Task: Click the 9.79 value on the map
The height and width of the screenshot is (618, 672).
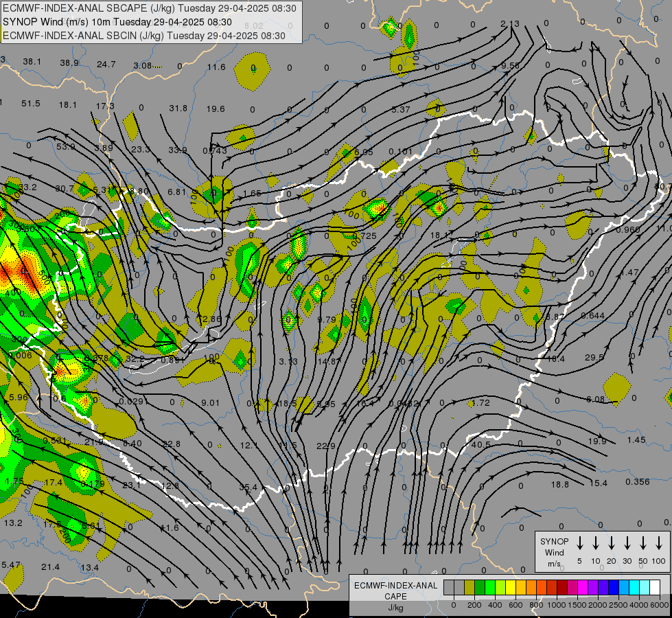Action: coord(327,319)
